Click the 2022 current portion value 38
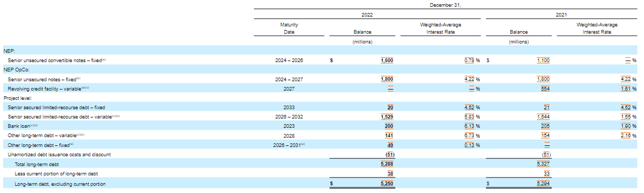Screen dimensions: 644x193 [x=390, y=173]
